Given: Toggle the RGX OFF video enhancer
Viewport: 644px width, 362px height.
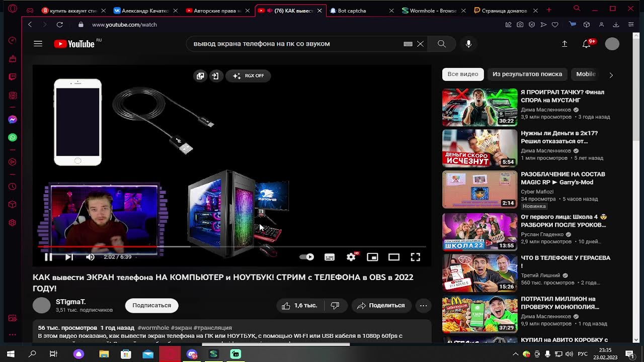Looking at the screenshot, I should point(249,76).
